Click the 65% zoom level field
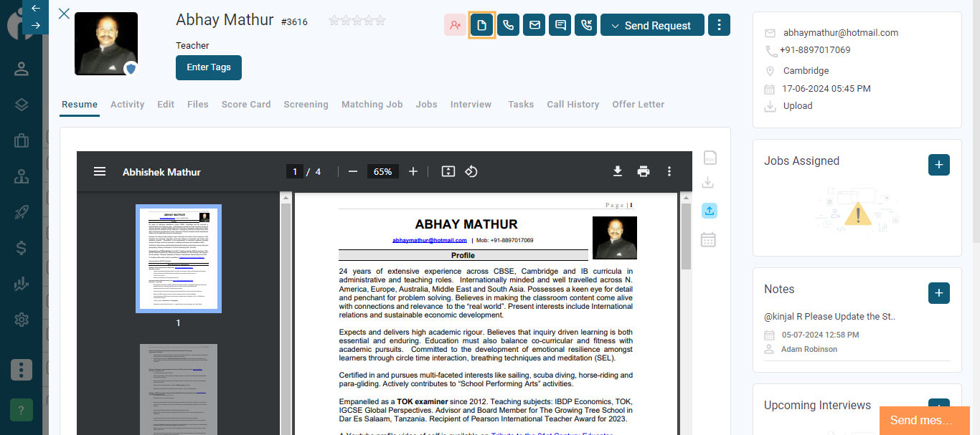The height and width of the screenshot is (435, 980). coord(383,172)
